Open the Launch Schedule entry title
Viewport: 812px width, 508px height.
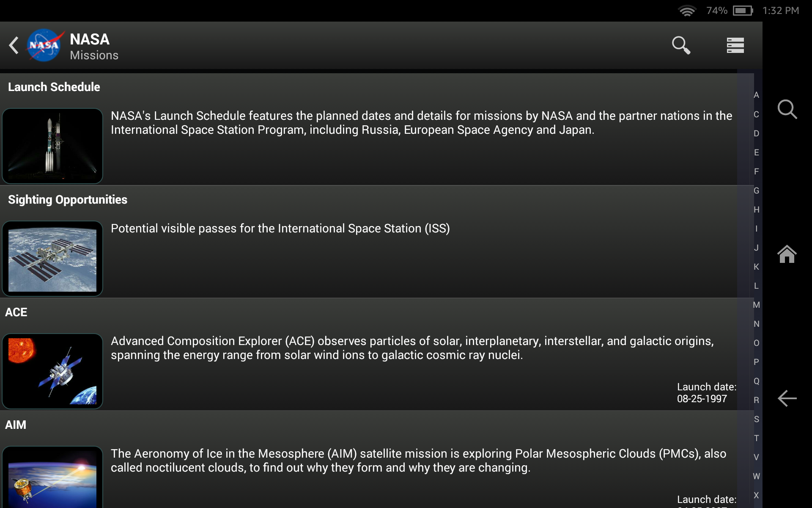click(54, 87)
